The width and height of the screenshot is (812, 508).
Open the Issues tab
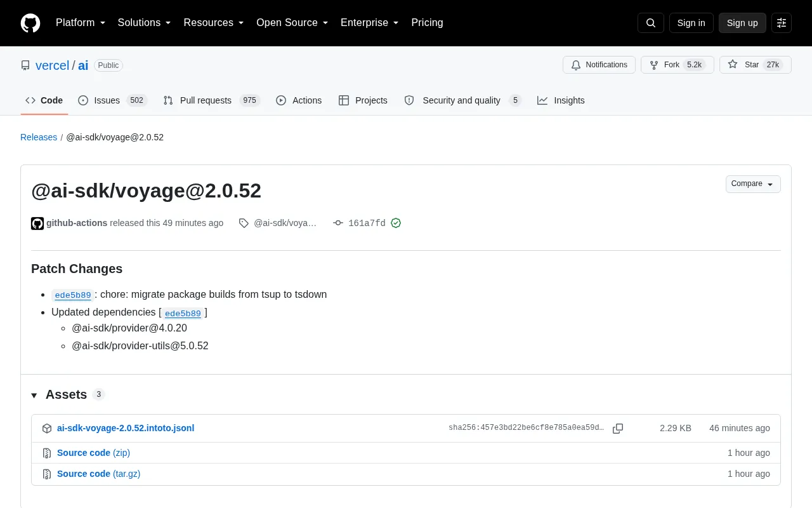pos(113,100)
